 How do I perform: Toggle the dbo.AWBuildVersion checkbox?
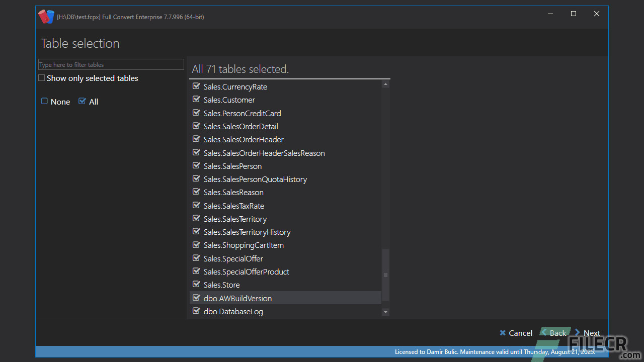coord(196,298)
